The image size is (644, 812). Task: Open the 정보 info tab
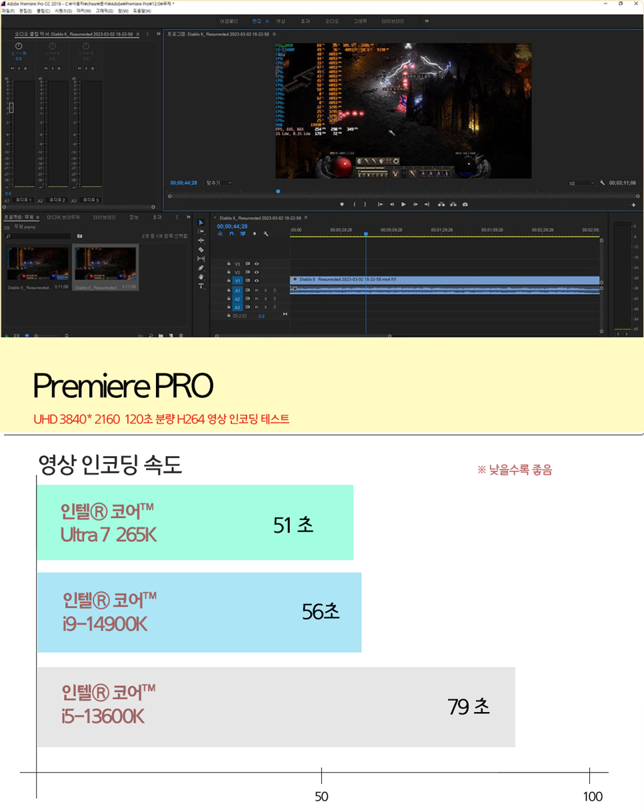[134, 217]
